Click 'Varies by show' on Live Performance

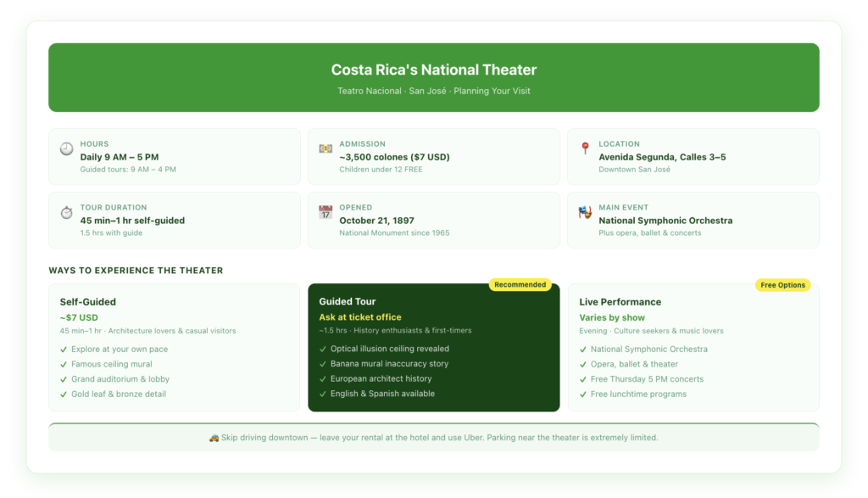pyautogui.click(x=612, y=317)
